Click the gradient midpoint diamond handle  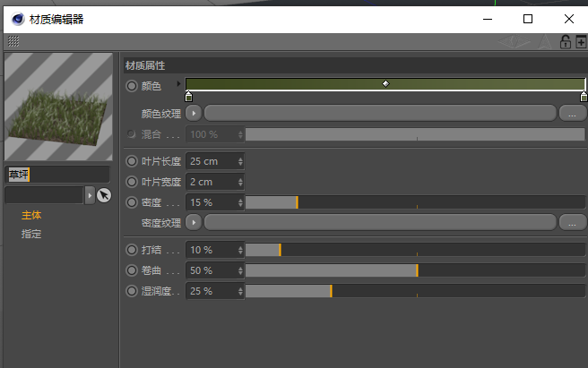[x=385, y=83]
